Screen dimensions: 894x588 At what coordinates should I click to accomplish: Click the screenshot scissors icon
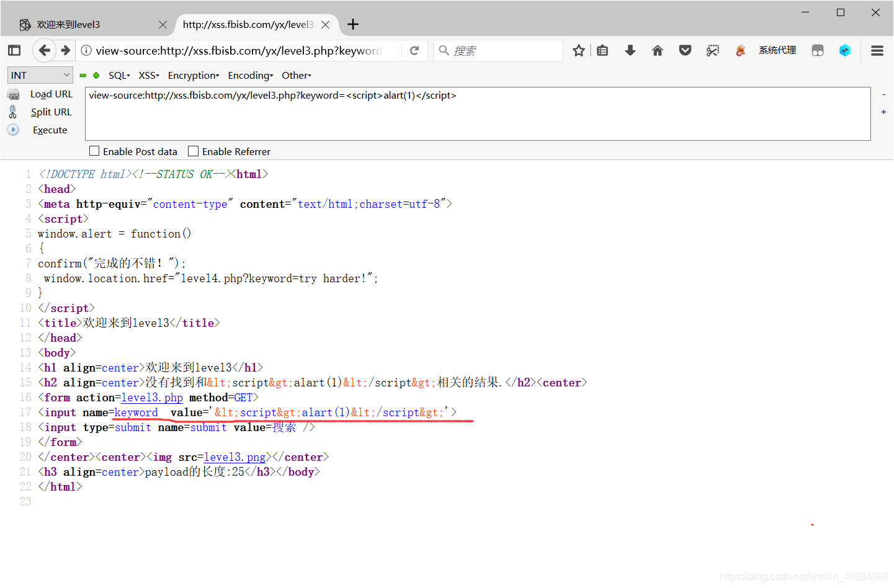click(x=712, y=50)
